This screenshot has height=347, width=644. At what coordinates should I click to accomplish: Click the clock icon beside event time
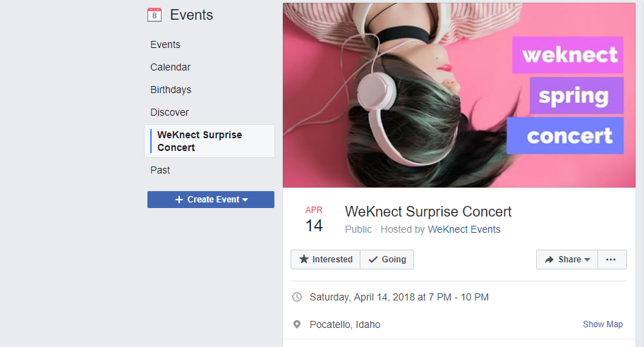pos(297,297)
